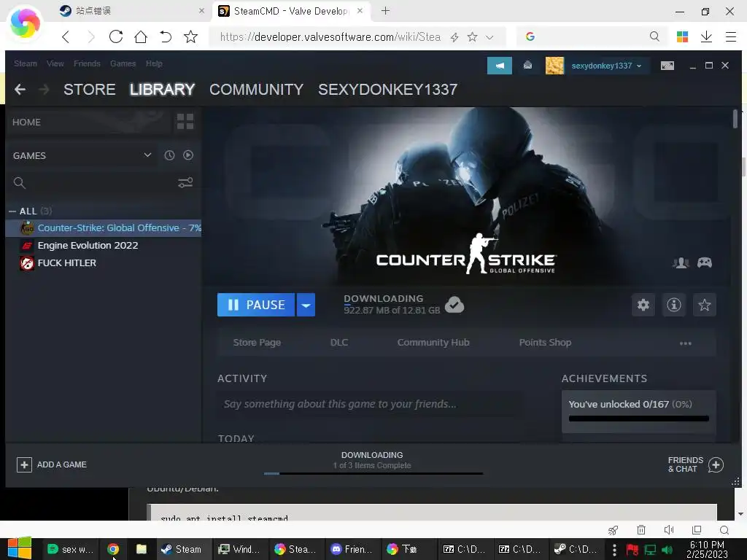The image size is (747, 560).
Task: Open advanced library filters icon
Action: [x=185, y=182]
